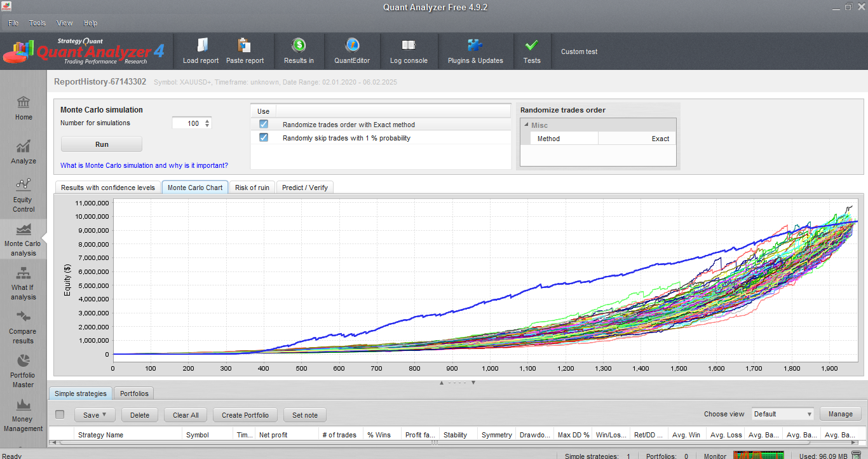Image resolution: width=868 pixels, height=459 pixels.
Task: Open the Tools menu
Action: (37, 23)
